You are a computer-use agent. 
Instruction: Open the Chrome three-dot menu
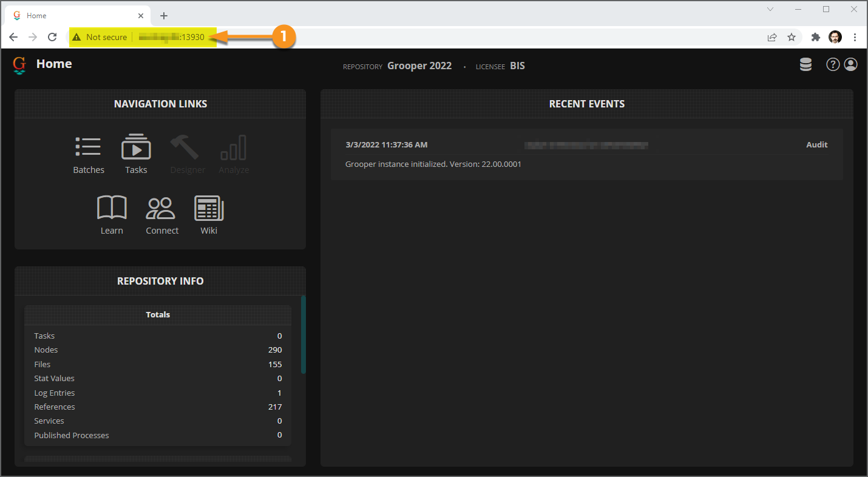click(x=855, y=37)
